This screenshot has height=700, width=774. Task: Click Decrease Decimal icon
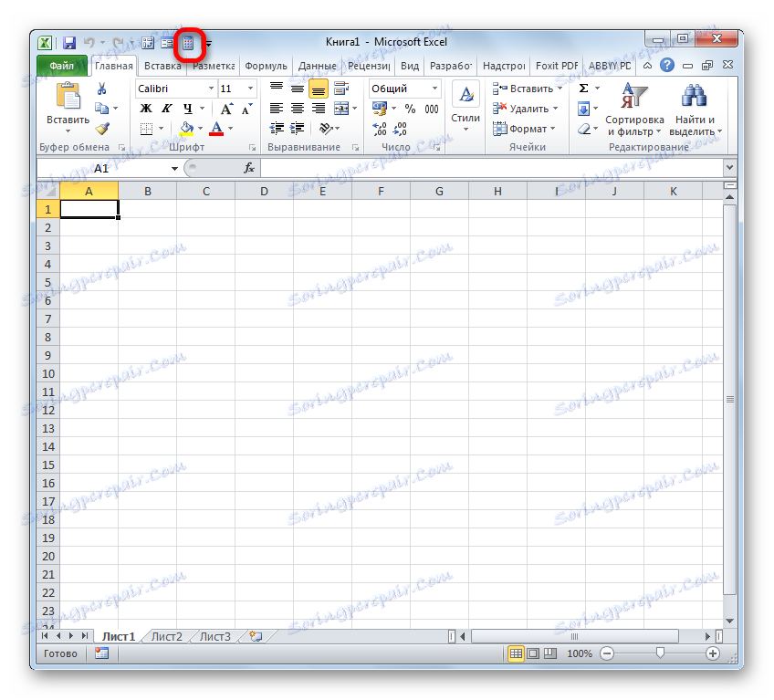(x=400, y=129)
